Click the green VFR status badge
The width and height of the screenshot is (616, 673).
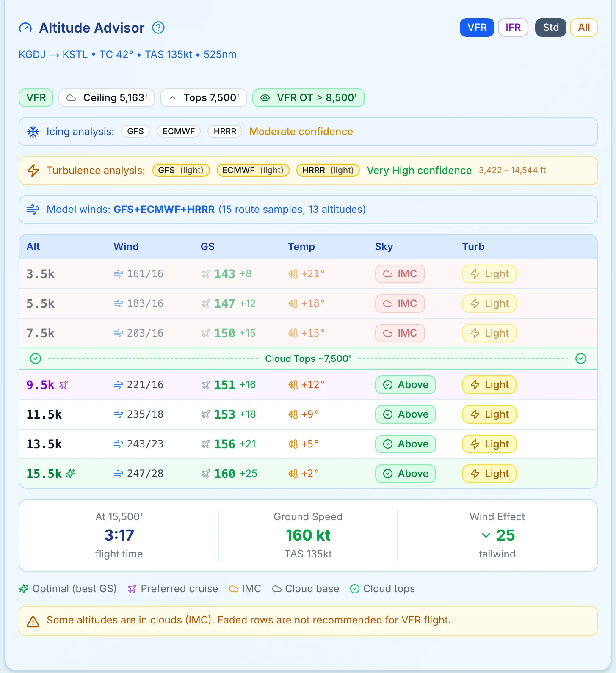coord(36,98)
